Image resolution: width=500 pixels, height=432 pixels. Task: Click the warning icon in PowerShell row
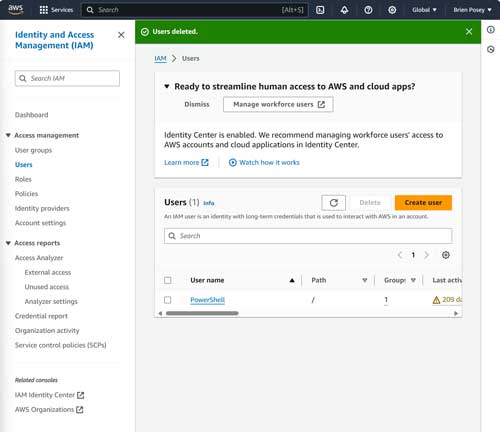pyautogui.click(x=436, y=300)
